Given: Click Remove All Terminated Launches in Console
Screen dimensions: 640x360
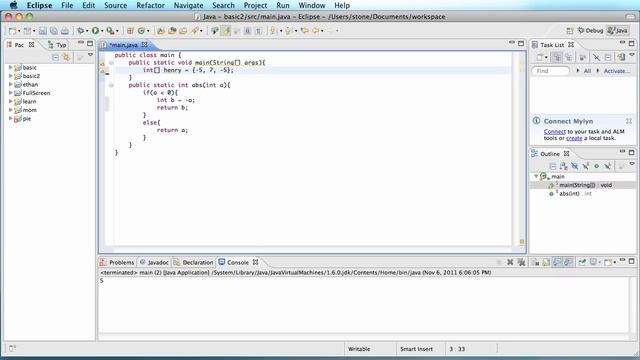Looking at the screenshot, I should 521,262.
